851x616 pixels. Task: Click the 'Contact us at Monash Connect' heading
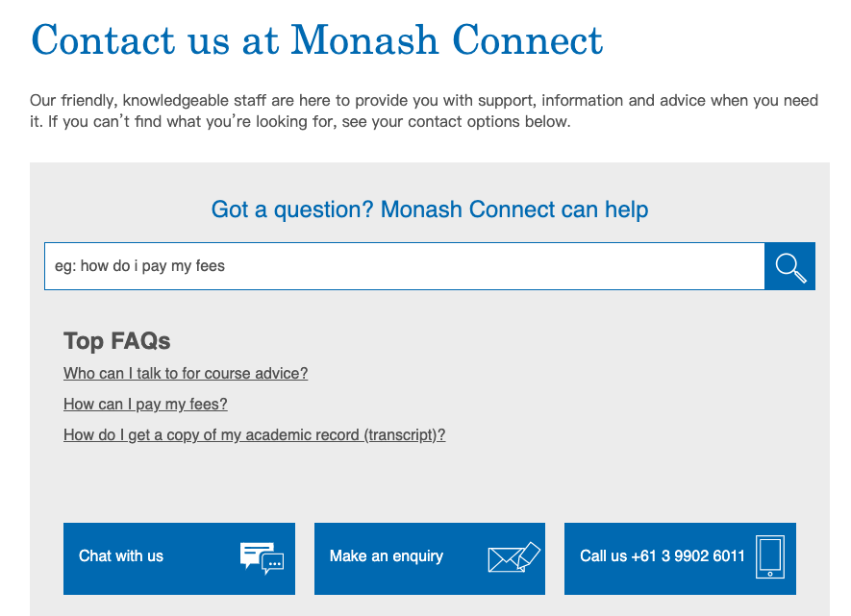[317, 40]
